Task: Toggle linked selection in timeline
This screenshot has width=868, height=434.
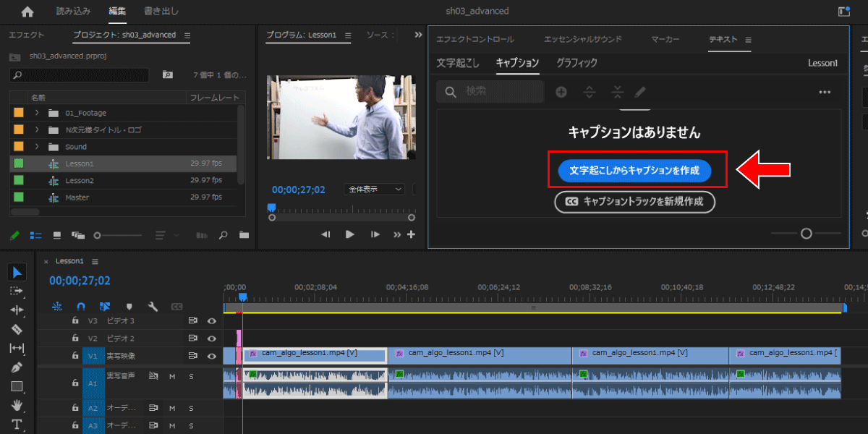Action: pos(105,306)
